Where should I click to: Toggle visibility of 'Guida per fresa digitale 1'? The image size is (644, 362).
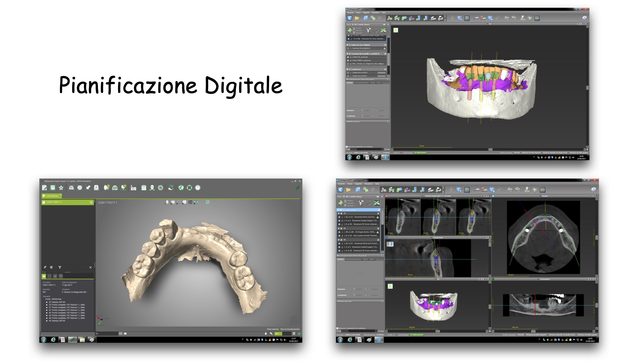(348, 48)
